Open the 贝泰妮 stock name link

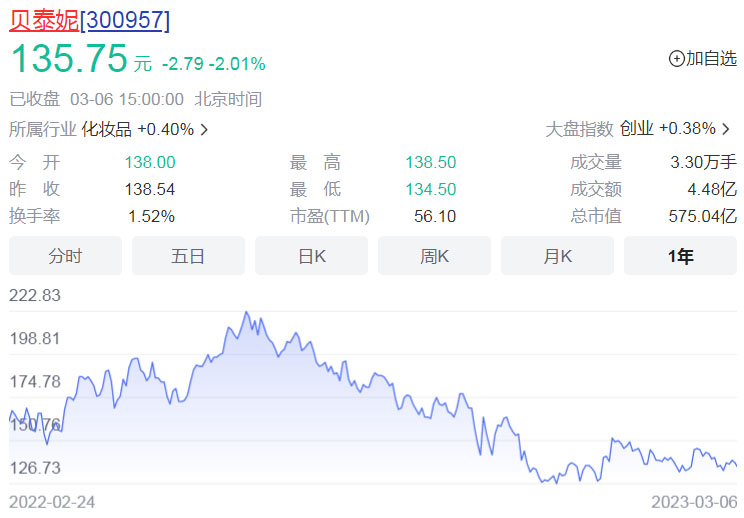[44, 19]
